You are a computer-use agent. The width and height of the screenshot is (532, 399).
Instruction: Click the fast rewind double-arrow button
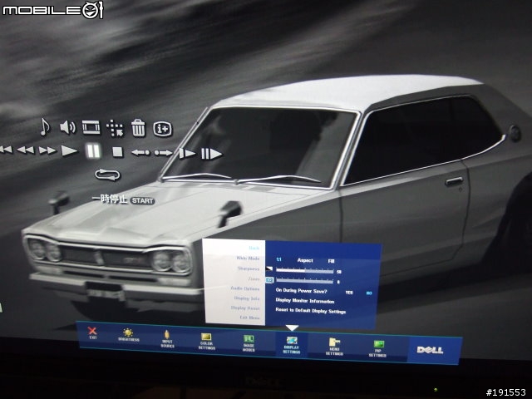point(26,150)
